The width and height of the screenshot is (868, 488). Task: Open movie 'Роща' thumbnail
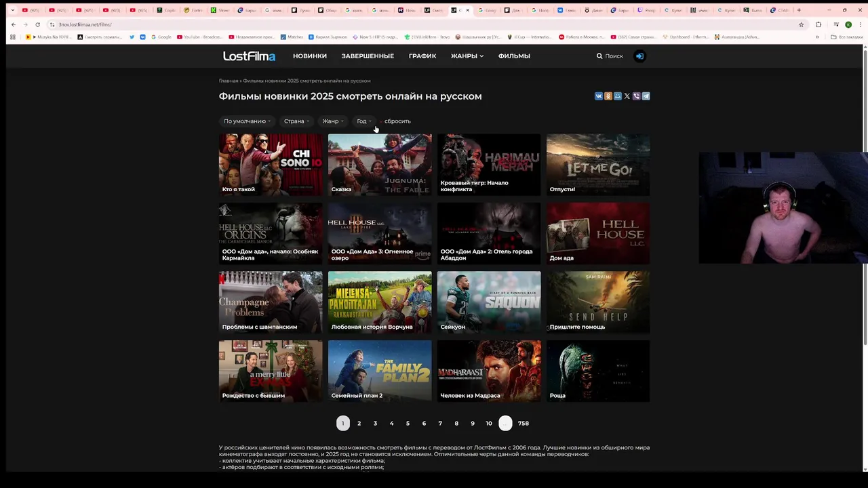[598, 371]
